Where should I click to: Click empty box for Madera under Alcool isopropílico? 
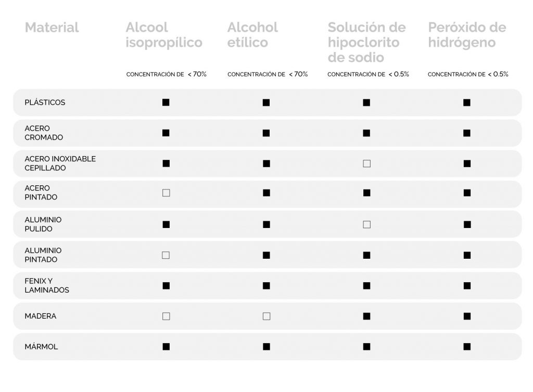point(166,316)
